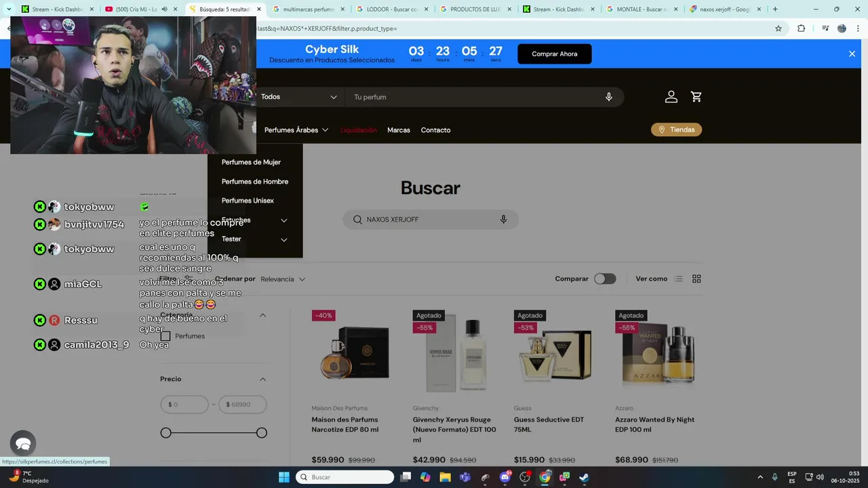Click the magnifier icon in Buscar search field
868x488 pixels.
click(x=357, y=220)
